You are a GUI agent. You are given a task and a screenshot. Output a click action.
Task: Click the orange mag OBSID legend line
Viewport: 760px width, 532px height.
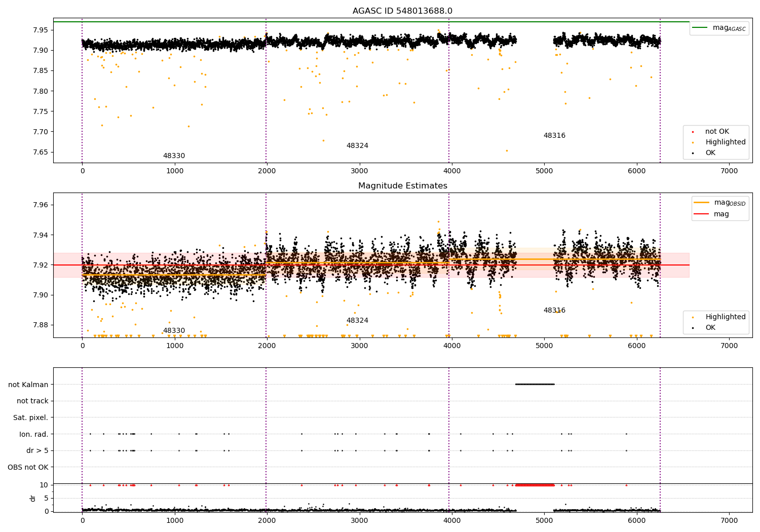702,203
